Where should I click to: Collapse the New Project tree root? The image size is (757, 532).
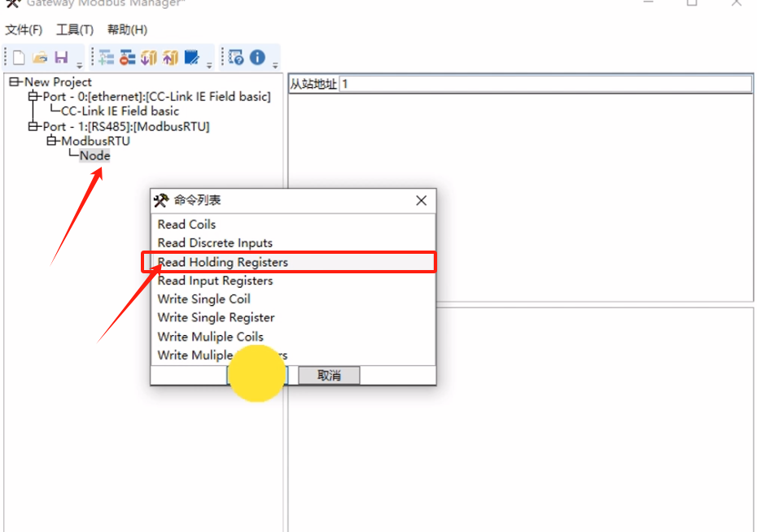click(15, 81)
